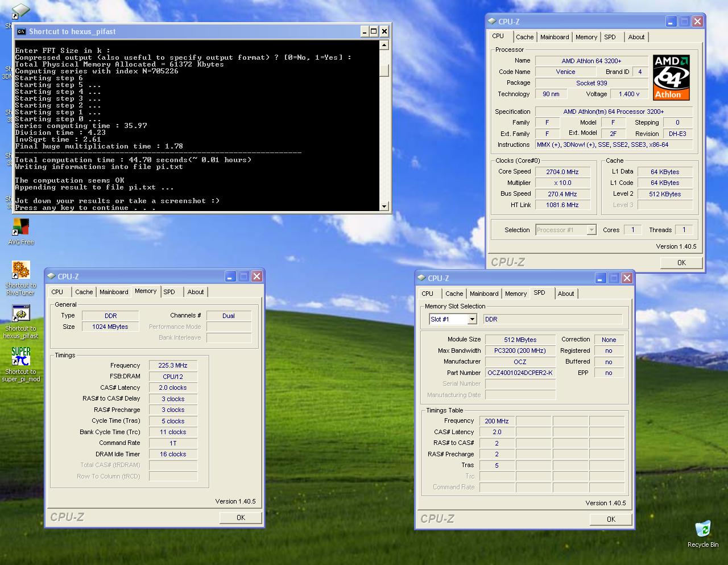Click the FSB:DRAM CPU/12 value
This screenshot has width=728, height=565.
pyautogui.click(x=172, y=377)
